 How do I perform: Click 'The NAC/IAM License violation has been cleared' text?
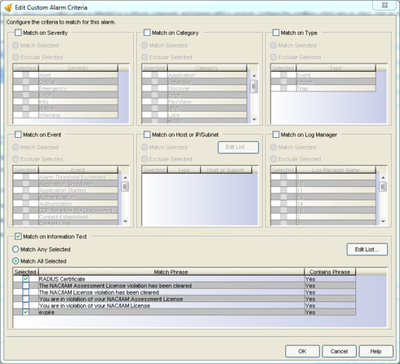(x=99, y=292)
